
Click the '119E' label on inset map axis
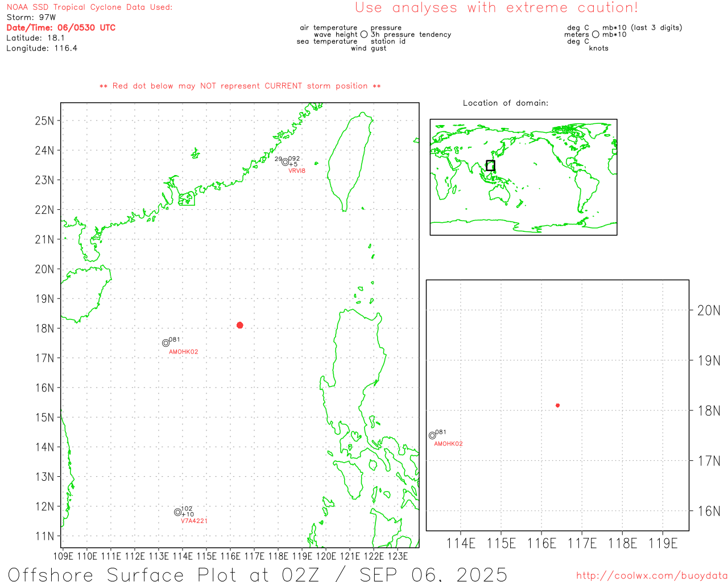click(663, 543)
